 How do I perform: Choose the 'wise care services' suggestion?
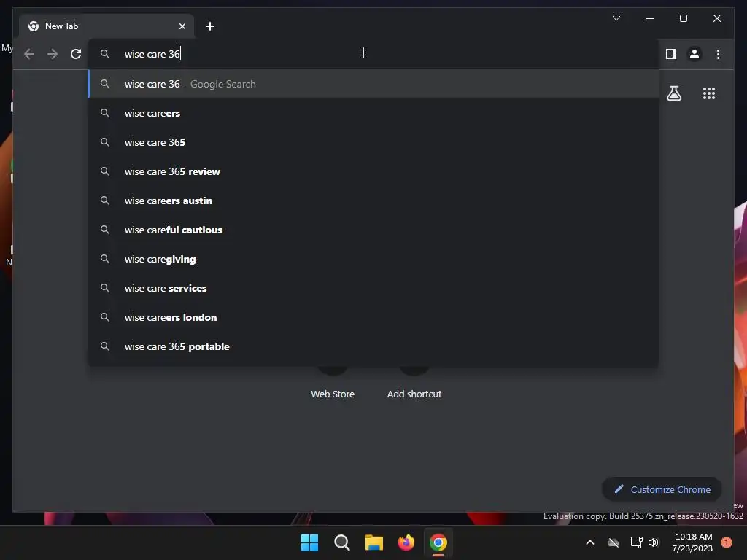pos(374,288)
